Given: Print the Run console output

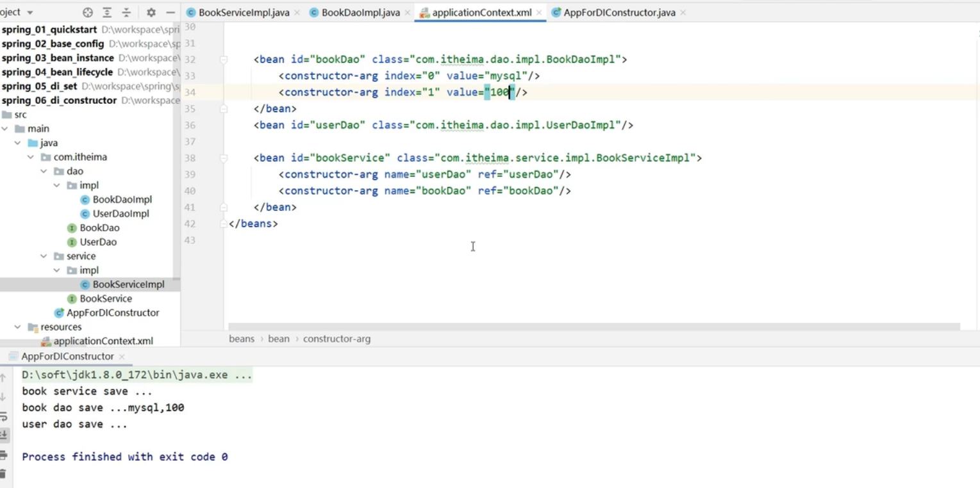Looking at the screenshot, I should click(3, 455).
